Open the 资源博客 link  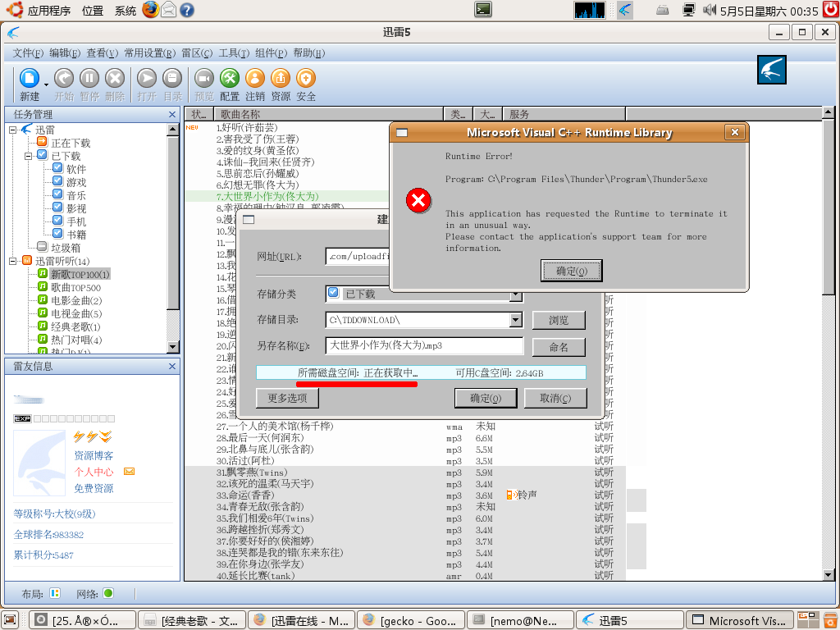pos(94,455)
